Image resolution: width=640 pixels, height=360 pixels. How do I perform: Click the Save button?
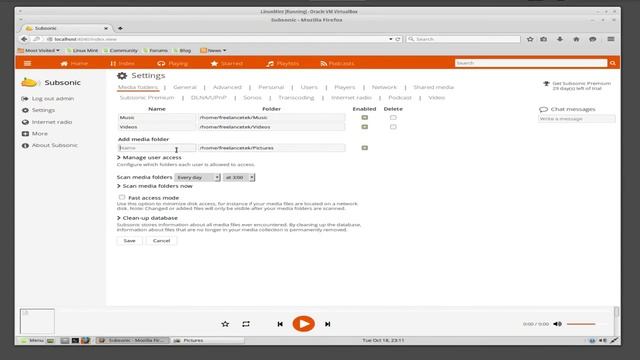(129, 241)
